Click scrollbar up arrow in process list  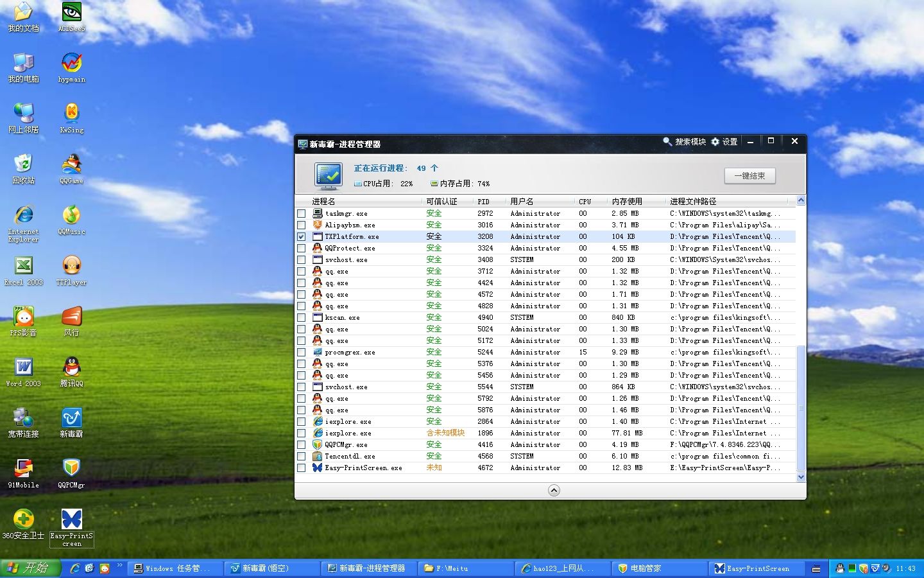tap(801, 200)
